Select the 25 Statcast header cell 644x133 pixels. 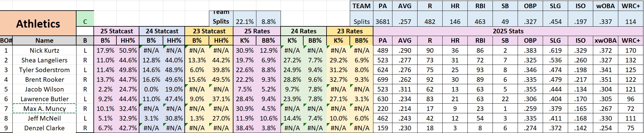116,31
